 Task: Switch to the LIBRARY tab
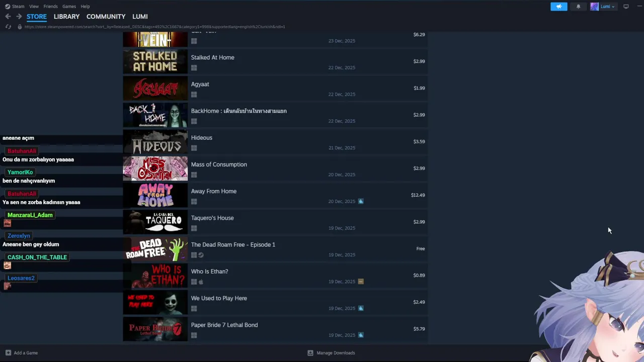66,17
